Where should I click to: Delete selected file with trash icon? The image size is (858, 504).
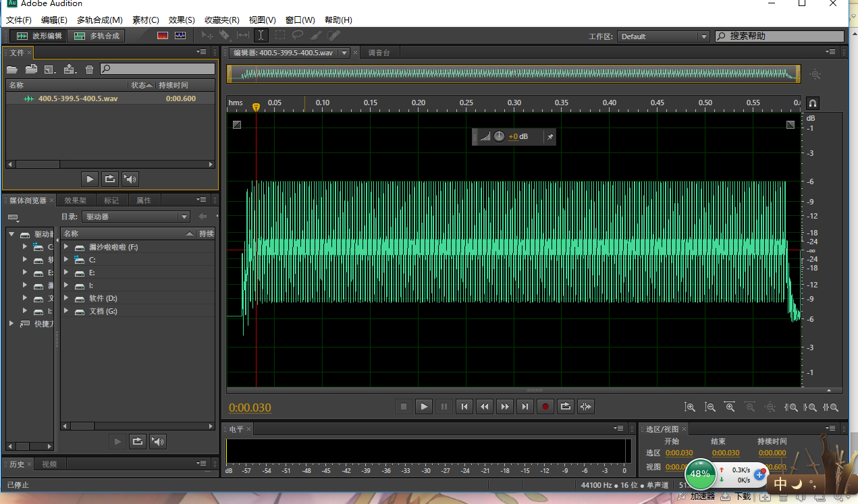coord(89,69)
